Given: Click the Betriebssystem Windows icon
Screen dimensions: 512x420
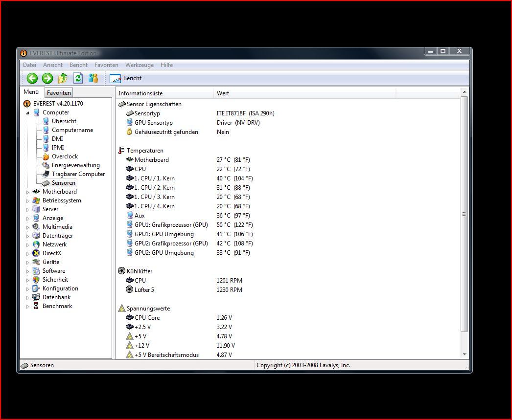Looking at the screenshot, I should pyautogui.click(x=36, y=200).
